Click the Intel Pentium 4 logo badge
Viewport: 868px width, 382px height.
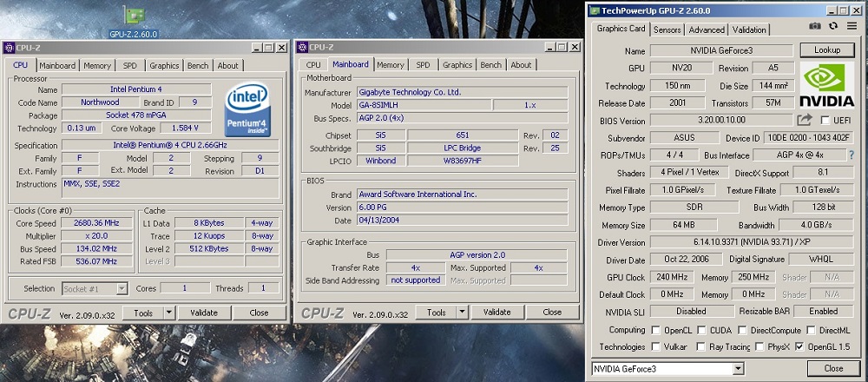click(x=247, y=110)
